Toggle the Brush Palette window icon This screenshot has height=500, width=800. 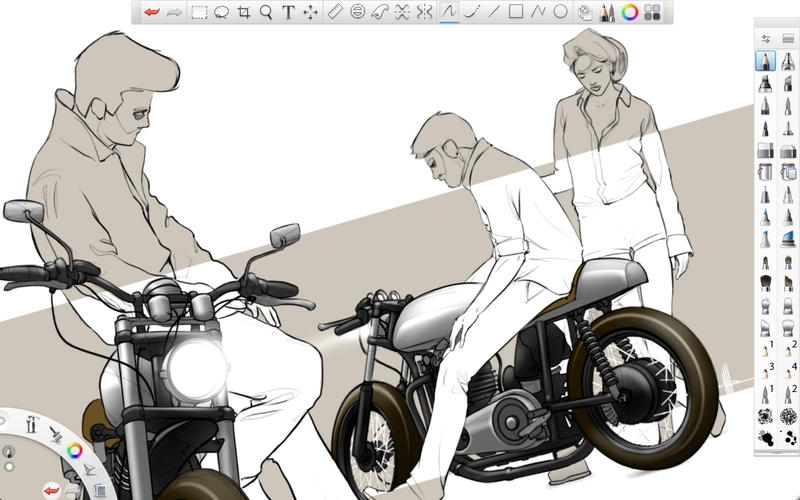(606, 12)
